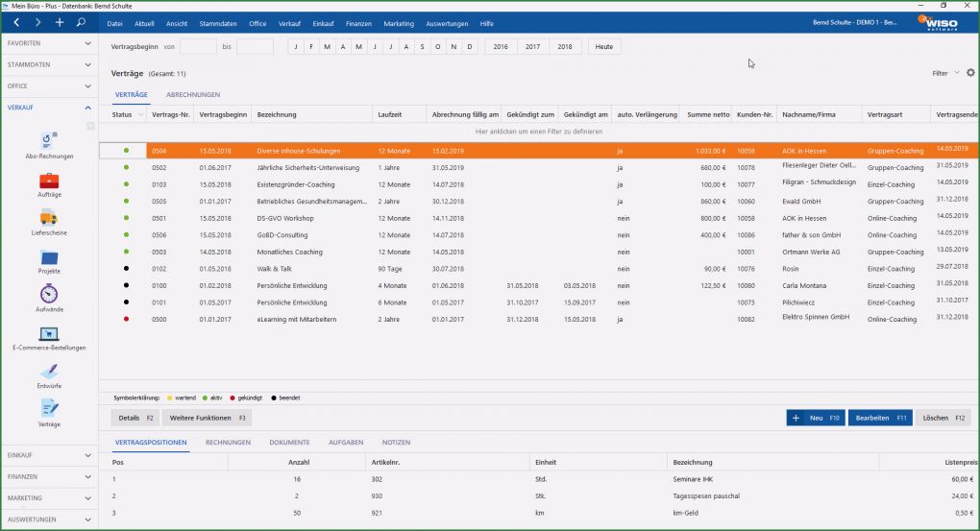Collapse the VERKAUF sidebar section
The width and height of the screenshot is (980, 531).
pos(87,108)
